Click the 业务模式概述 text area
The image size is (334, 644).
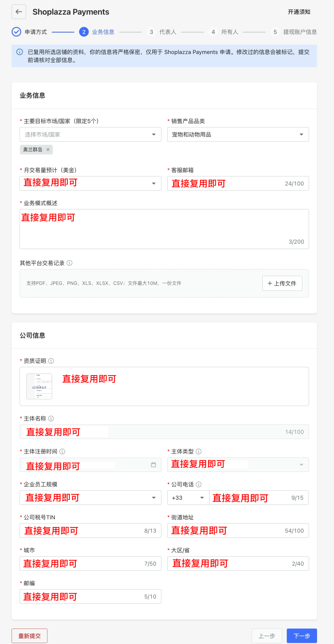point(164,229)
